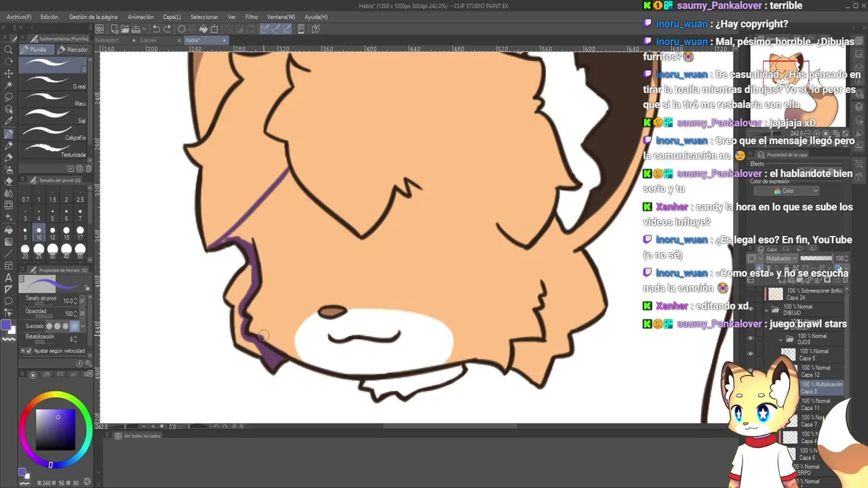Click the Scale/Rotate transform icon
Image resolution: width=868 pixels, height=488 pixels.
pos(214,29)
